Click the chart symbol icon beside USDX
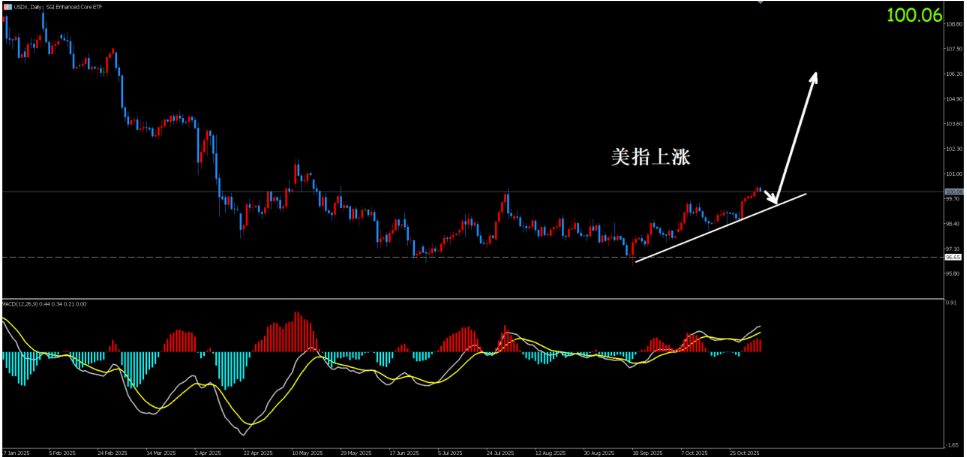This screenshot has height=457, width=967. point(8,7)
